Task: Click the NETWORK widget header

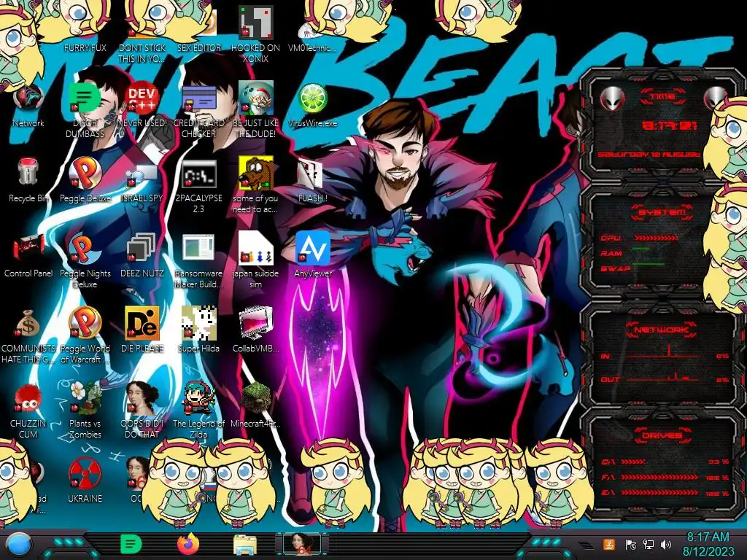Action: [661, 330]
